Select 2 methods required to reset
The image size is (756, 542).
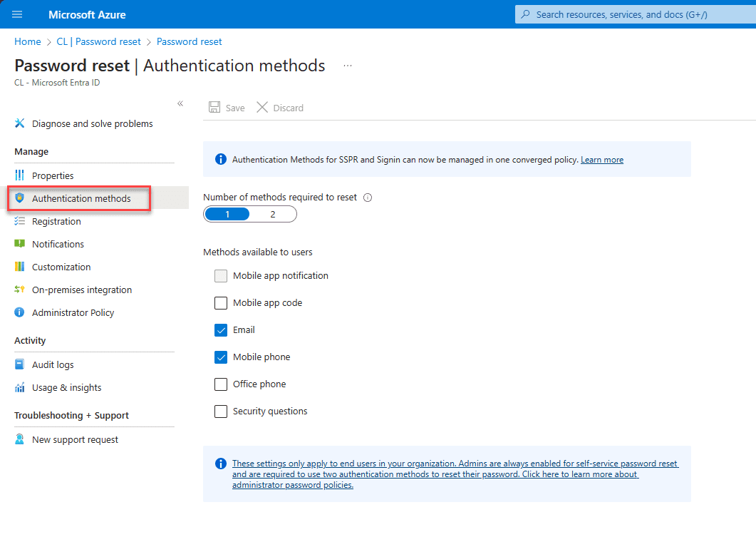(273, 214)
